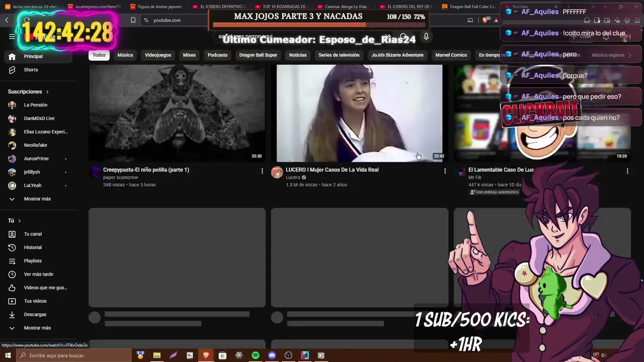Screen dimensions: 644x362
Task: Open Lucero channel avatar
Action: click(277, 172)
